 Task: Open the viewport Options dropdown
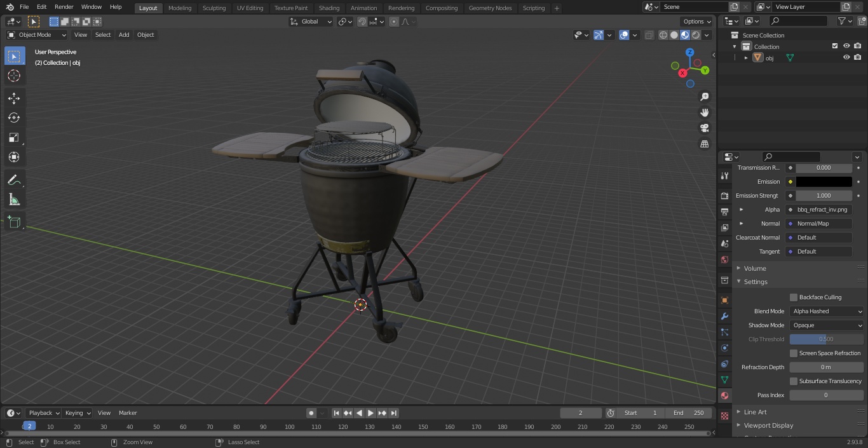pos(697,22)
